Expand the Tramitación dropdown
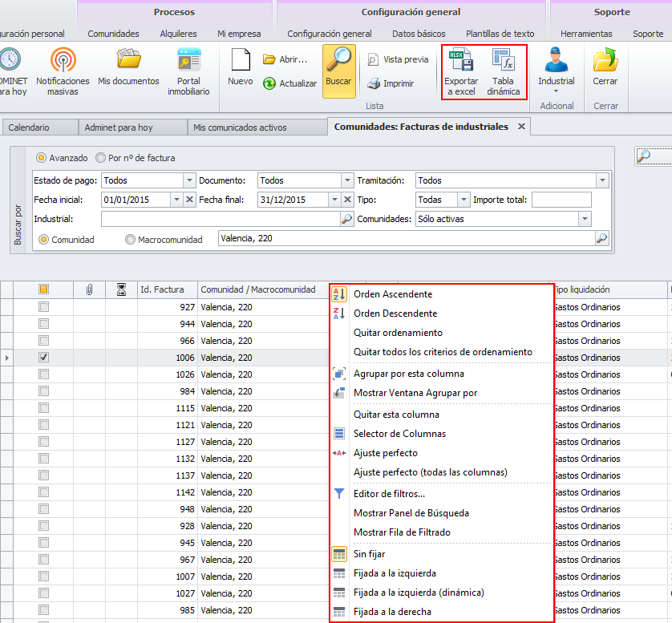The width and height of the screenshot is (672, 623). [601, 180]
